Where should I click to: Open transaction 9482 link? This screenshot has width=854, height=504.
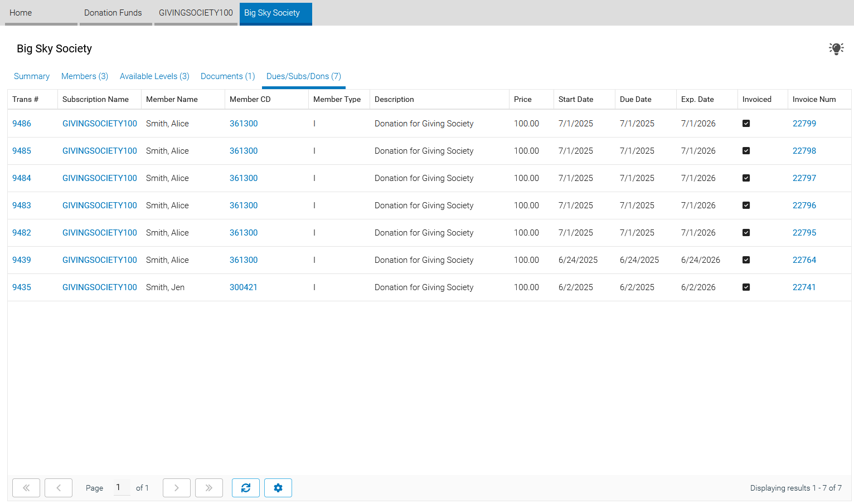click(x=22, y=233)
